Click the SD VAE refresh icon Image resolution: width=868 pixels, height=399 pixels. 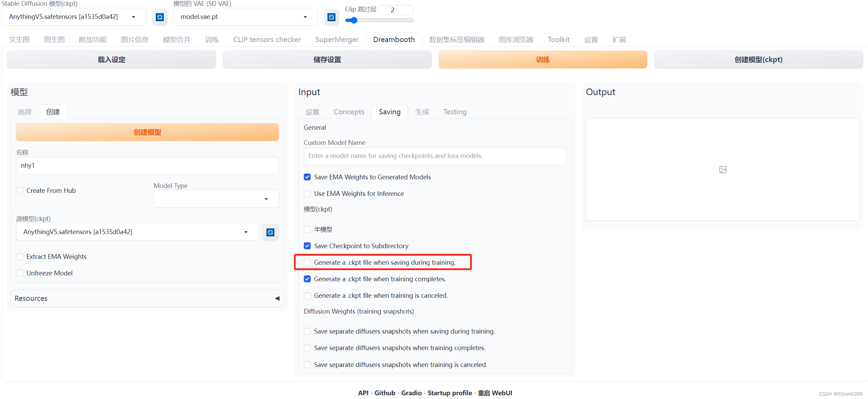click(x=331, y=17)
